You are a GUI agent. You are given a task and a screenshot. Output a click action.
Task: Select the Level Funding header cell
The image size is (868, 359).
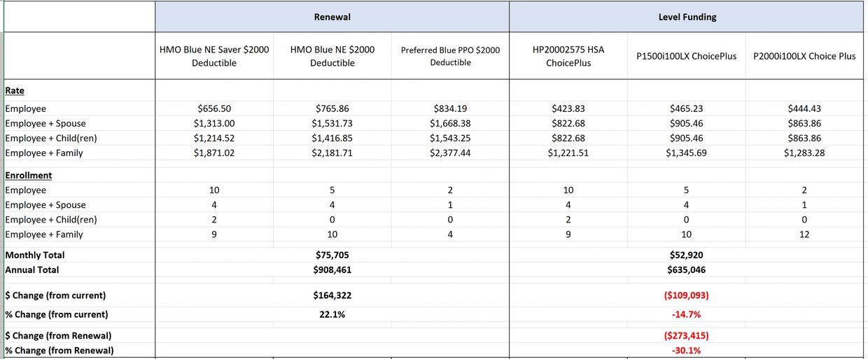coord(687,16)
